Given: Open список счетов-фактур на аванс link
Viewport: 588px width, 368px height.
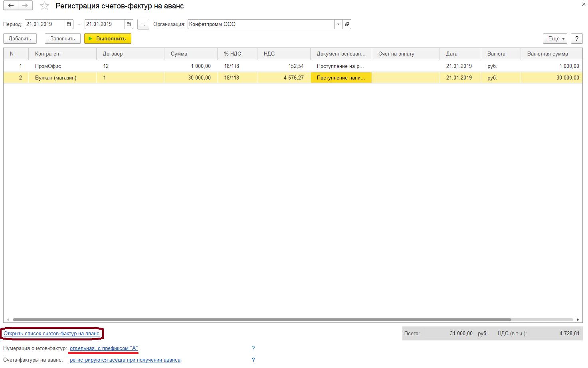Looking at the screenshot, I should point(51,333).
